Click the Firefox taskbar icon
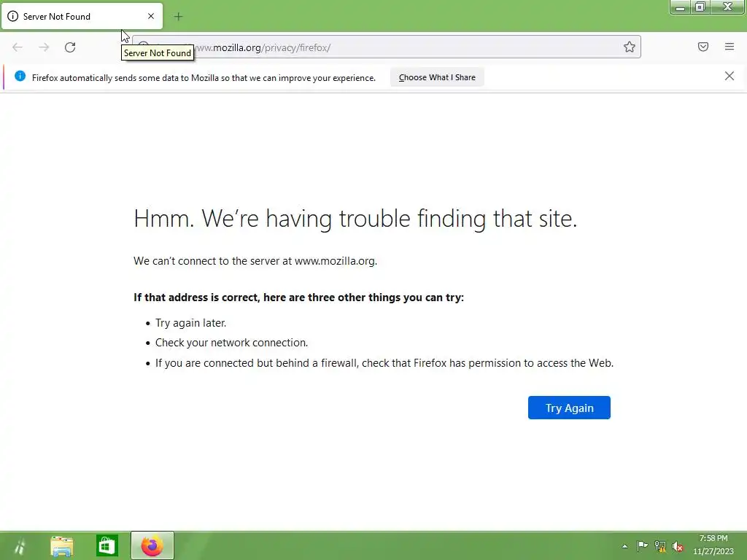 click(152, 545)
